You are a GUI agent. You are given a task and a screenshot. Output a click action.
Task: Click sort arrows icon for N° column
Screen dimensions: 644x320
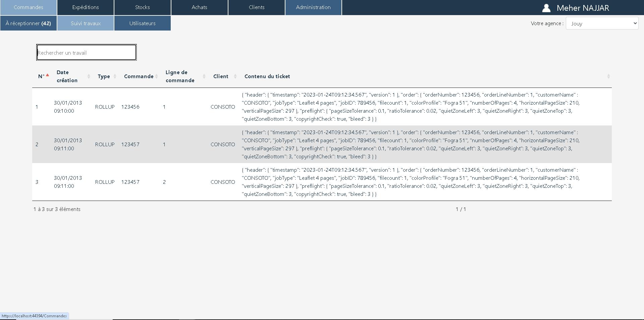[x=48, y=76]
